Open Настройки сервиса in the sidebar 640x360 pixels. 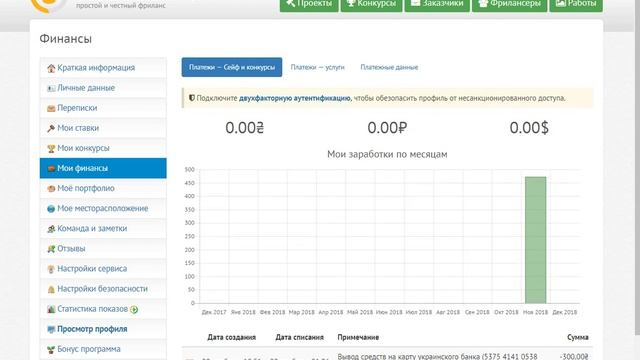tap(103, 269)
